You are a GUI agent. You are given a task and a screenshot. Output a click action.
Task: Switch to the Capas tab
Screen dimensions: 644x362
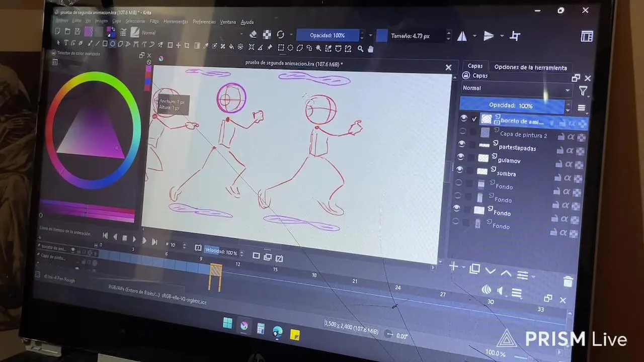tap(475, 66)
